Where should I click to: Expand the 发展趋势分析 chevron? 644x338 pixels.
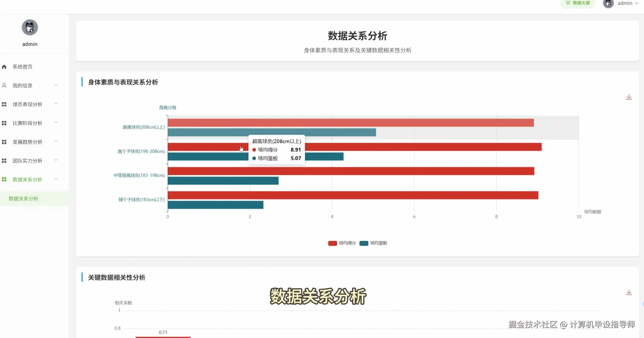56,141
